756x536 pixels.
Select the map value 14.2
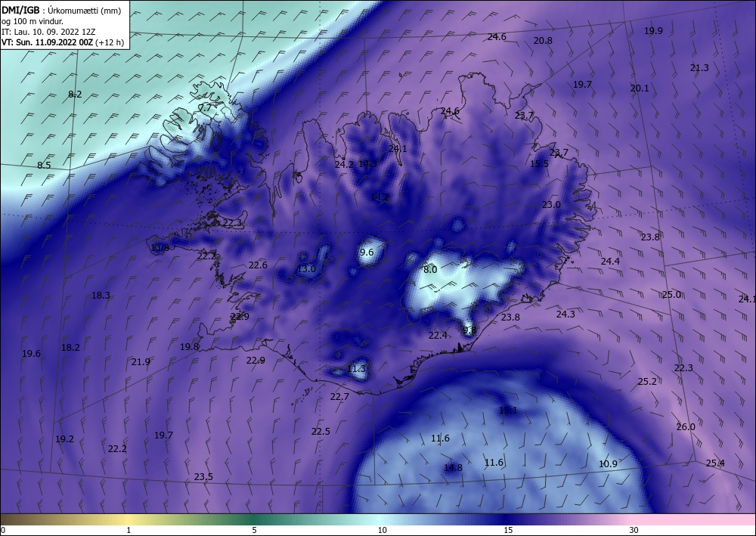[380, 197]
